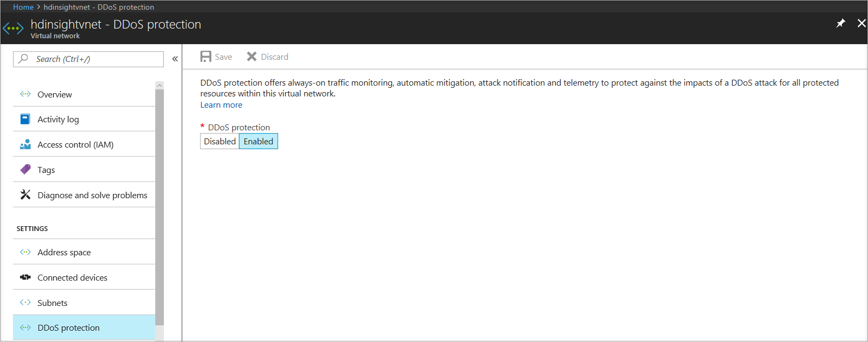Click the Save disk icon

tap(205, 57)
